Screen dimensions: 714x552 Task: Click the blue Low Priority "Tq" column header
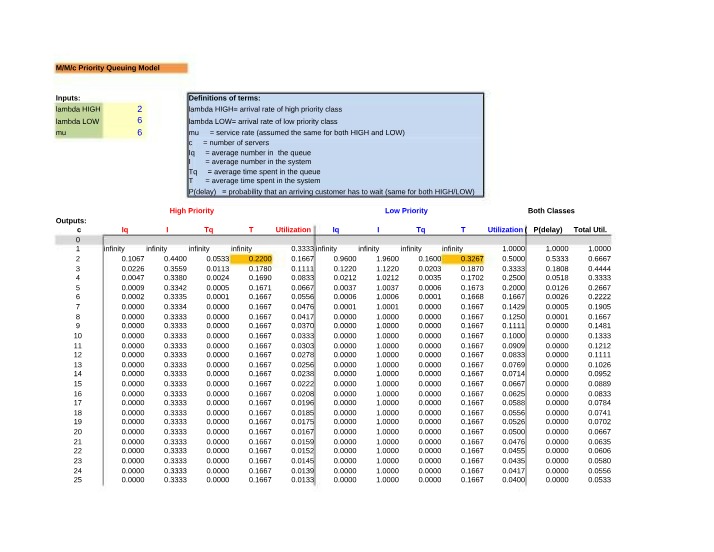421,230
